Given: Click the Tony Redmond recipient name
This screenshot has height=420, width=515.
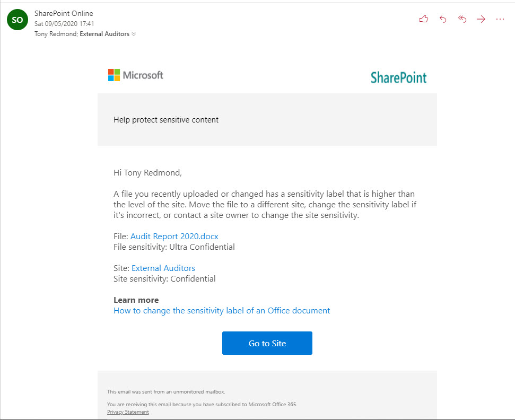Looking at the screenshot, I should point(56,34).
